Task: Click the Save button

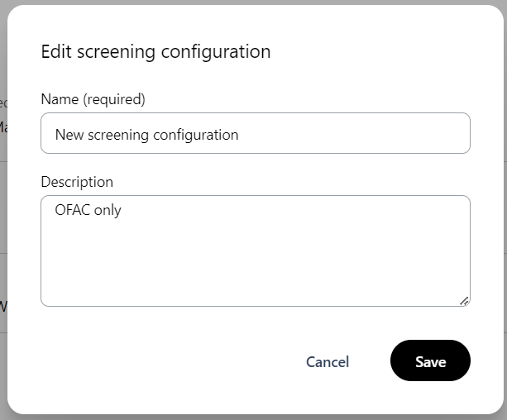Action: tap(430, 361)
